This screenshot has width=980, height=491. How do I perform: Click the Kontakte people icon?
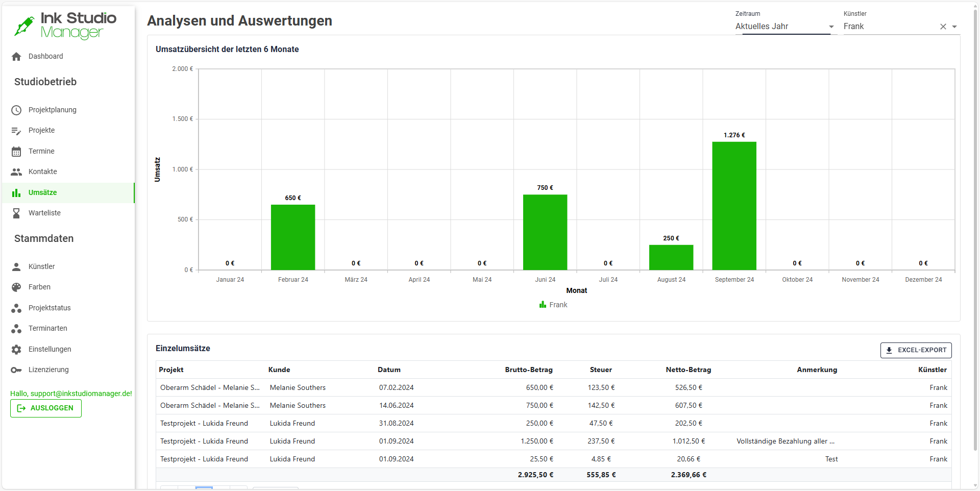[x=16, y=172]
